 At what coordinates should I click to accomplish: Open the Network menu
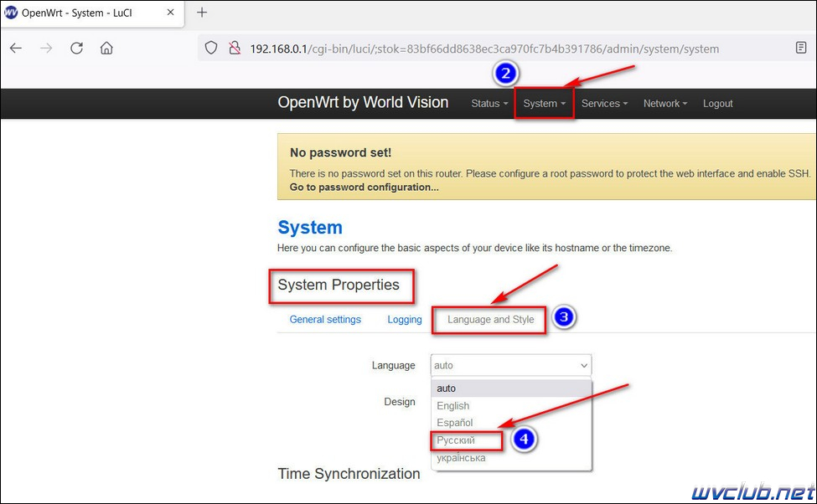(665, 104)
